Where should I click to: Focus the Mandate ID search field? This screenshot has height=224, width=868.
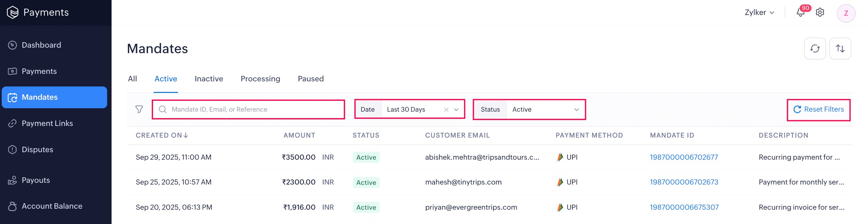(x=252, y=109)
